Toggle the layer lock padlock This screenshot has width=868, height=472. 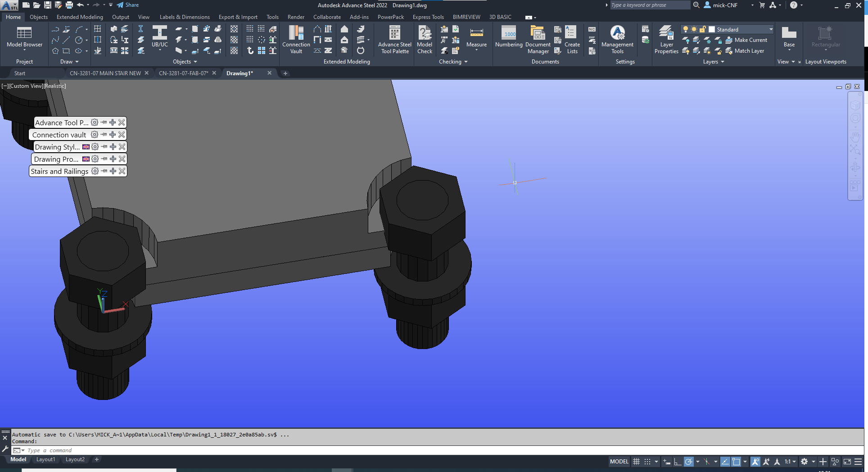coord(703,29)
